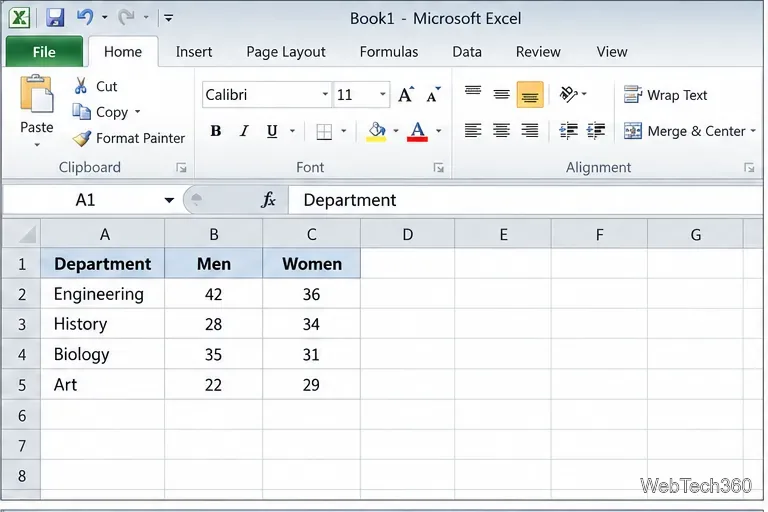Decrease font size with the small A icon
This screenshot has height=512, width=768.
click(433, 94)
